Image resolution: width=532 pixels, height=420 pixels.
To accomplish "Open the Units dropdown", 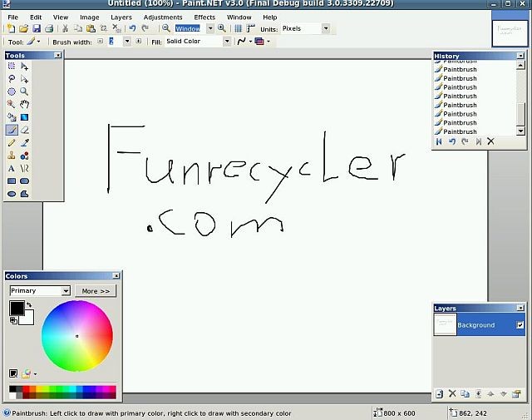I will point(326,28).
